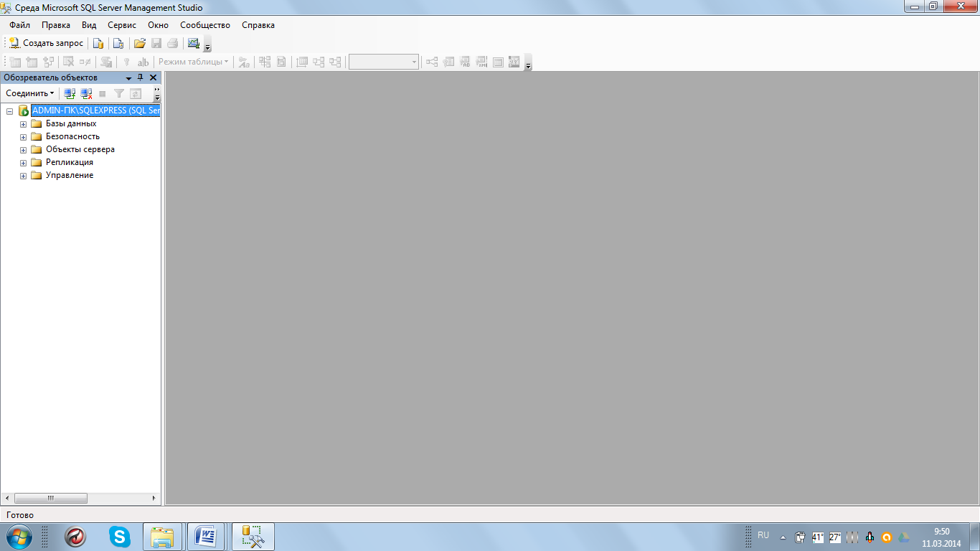This screenshot has width=980, height=551.
Task: Click the autosize tables icon
Action: pos(302,62)
